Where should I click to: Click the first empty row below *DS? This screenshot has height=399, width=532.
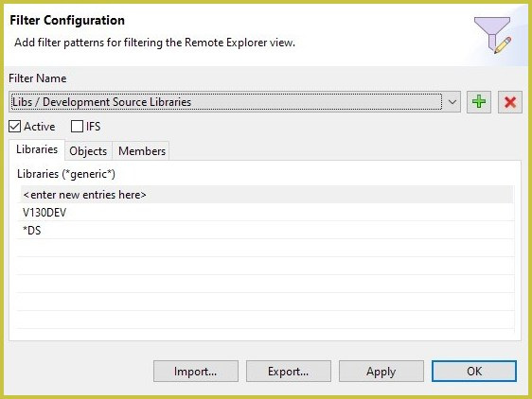click(x=266, y=248)
